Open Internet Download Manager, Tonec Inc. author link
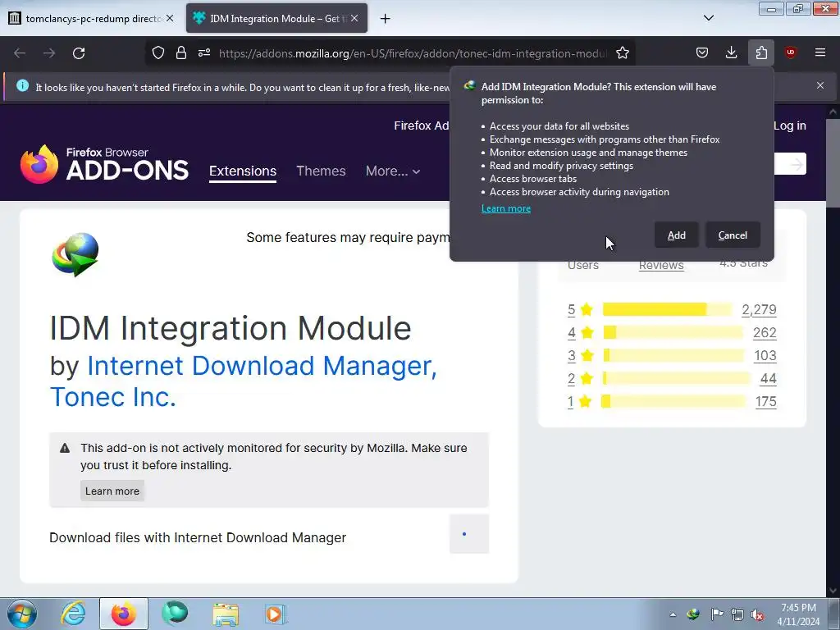This screenshot has height=630, width=840. 243,381
